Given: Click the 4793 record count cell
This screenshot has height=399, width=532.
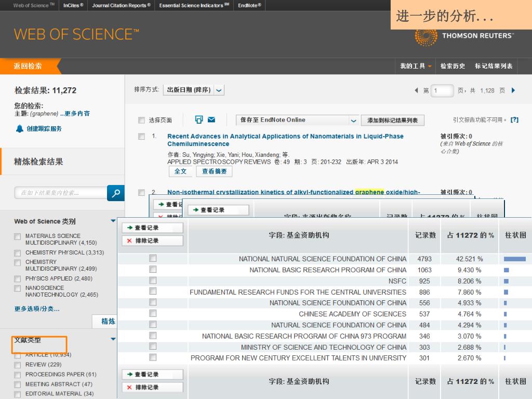Looking at the screenshot, I should tap(424, 259).
